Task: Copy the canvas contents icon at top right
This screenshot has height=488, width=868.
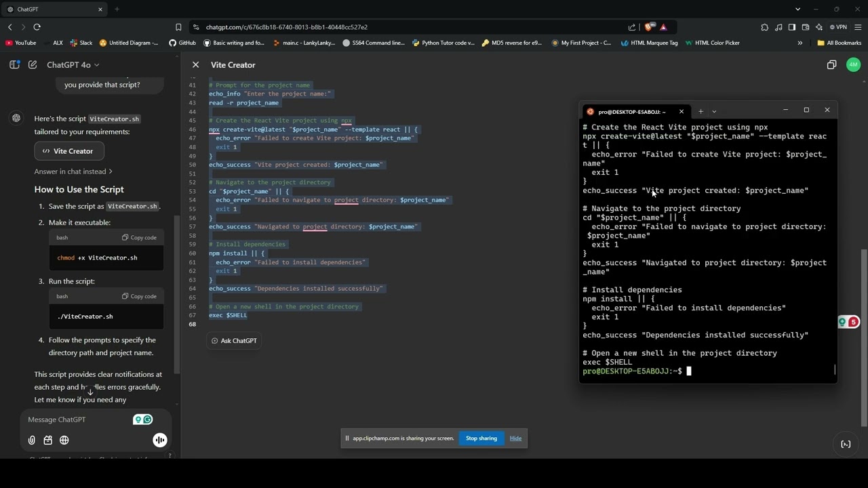Action: 832,64
